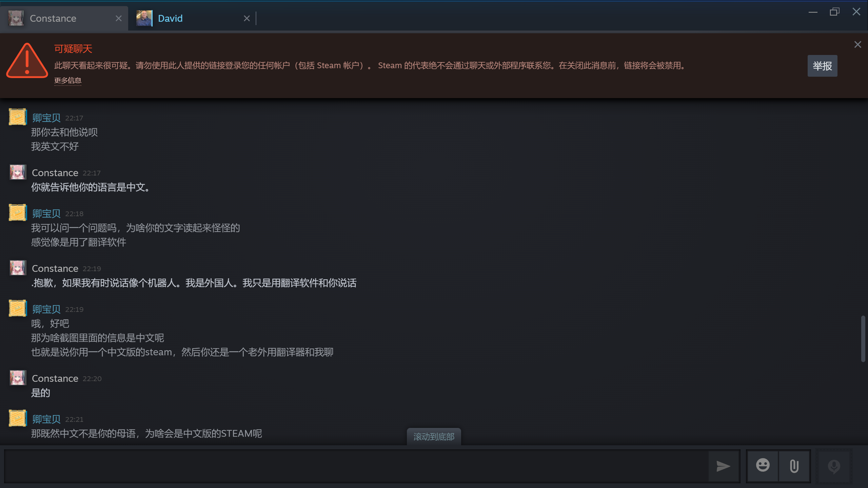This screenshot has width=868, height=488.
Task: Close the David chat tab
Action: pyautogui.click(x=247, y=18)
